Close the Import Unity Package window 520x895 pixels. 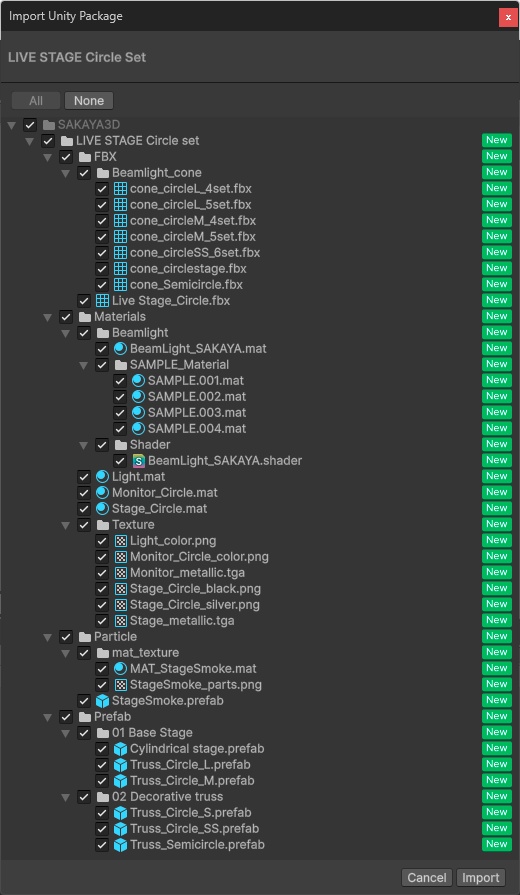508,17
